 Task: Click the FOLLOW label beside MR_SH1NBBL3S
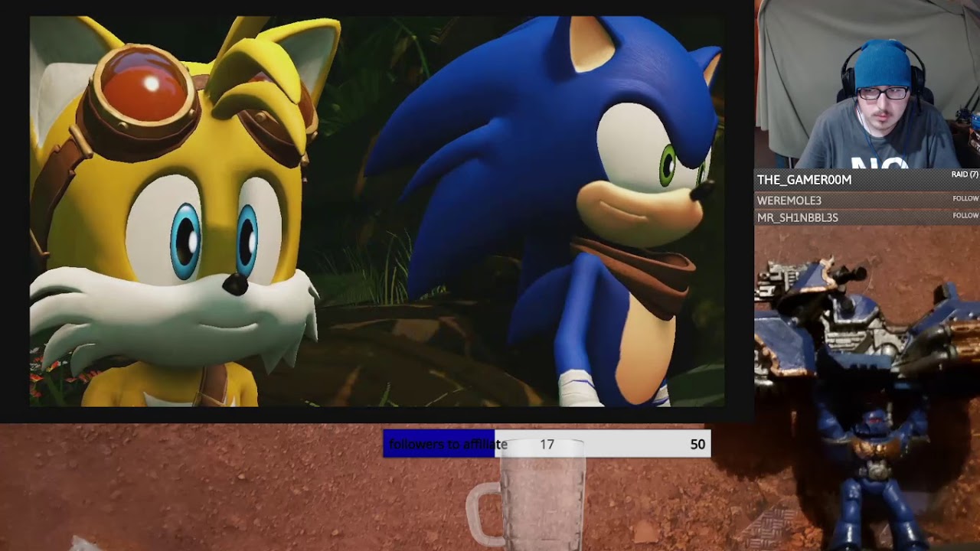[x=965, y=216]
